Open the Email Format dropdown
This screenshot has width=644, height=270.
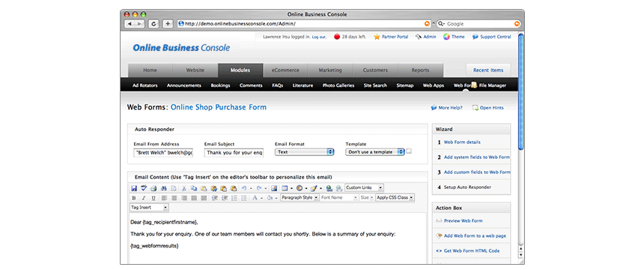pyautogui.click(x=304, y=151)
